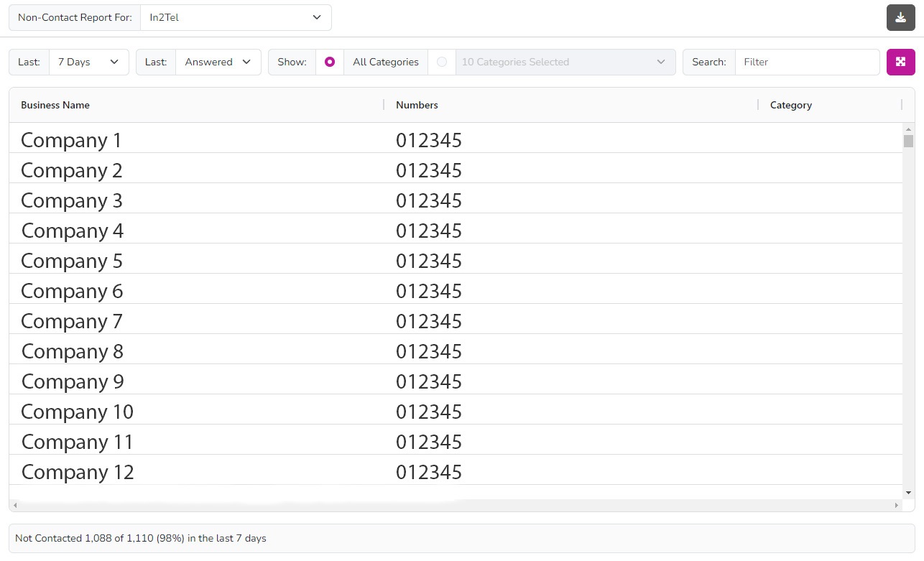Viewport: 924px width, 561px height.
Task: Sort by Business Name column header
Action: pyautogui.click(x=55, y=105)
